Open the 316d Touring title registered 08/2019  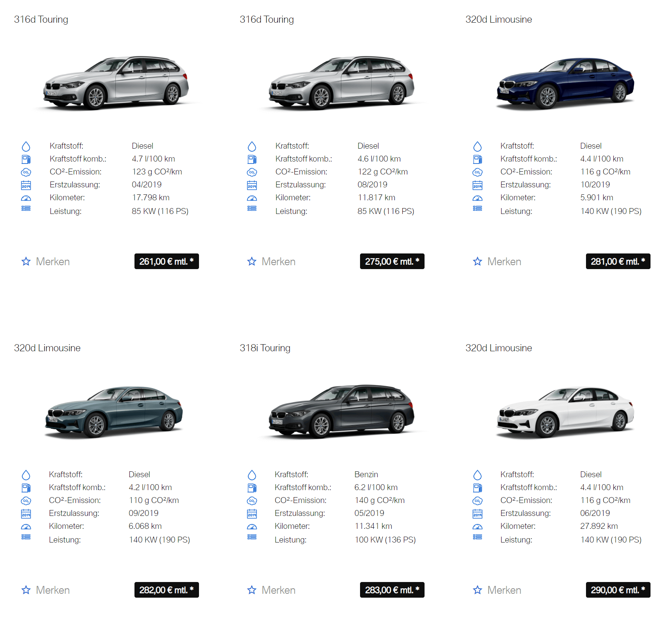click(x=267, y=20)
